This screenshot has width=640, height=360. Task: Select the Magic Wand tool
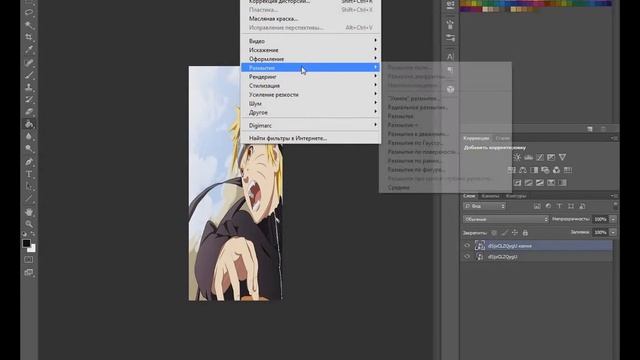coord(29,24)
